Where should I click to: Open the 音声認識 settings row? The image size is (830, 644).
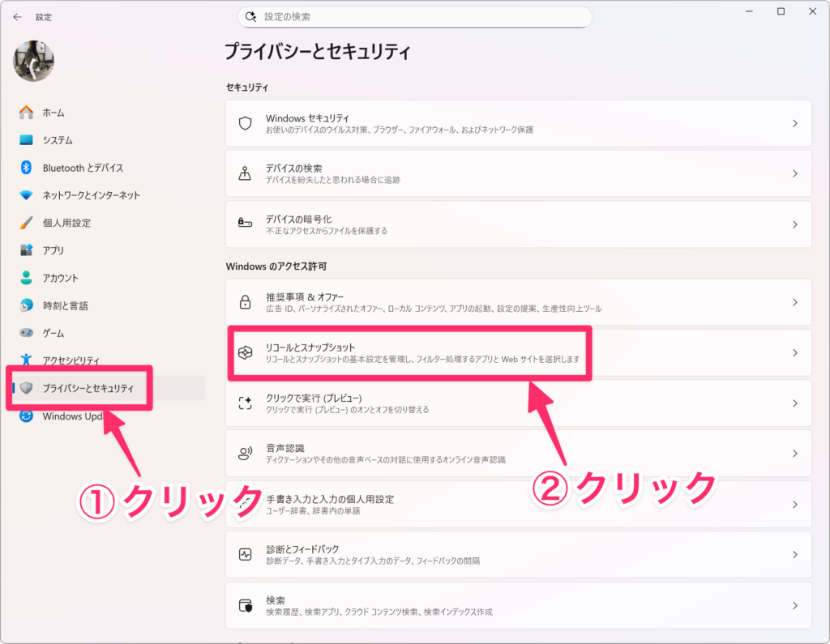(x=519, y=454)
